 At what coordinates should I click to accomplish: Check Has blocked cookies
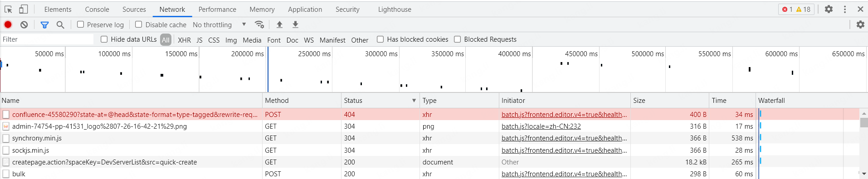pos(380,39)
